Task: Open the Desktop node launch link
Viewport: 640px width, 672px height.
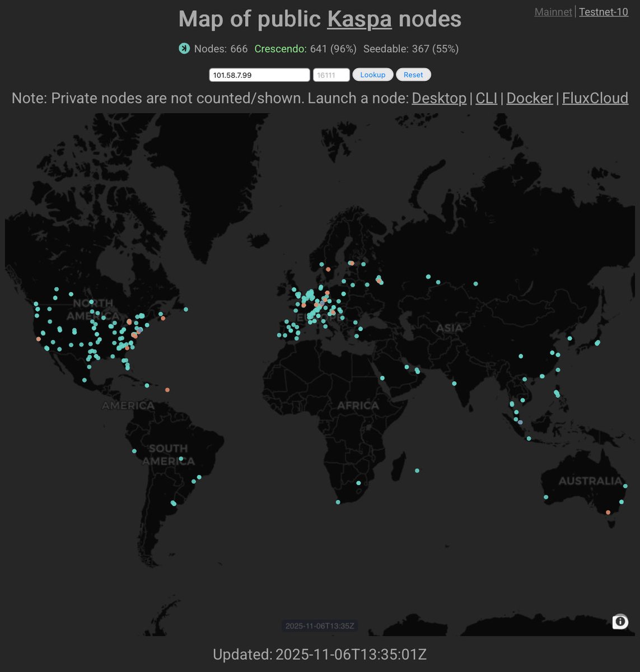Action: [x=438, y=98]
